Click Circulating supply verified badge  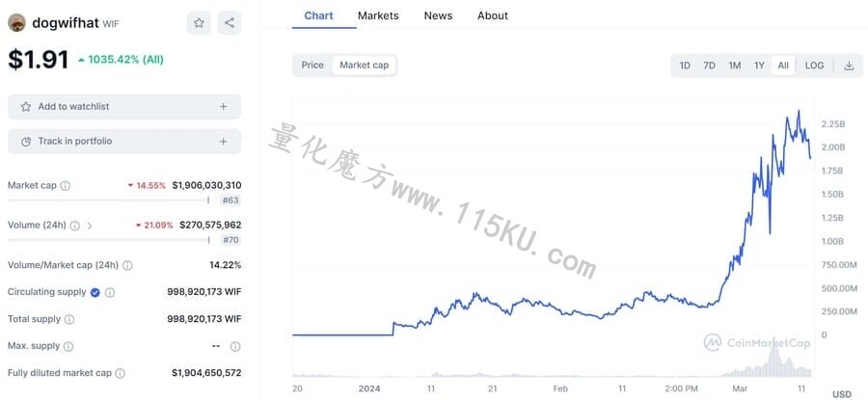[95, 292]
